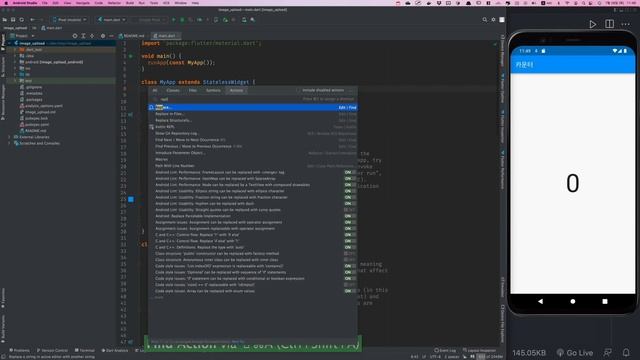The image size is (640, 360).
Task: Go back with the Back arrow icon
Action: click(32, 20)
